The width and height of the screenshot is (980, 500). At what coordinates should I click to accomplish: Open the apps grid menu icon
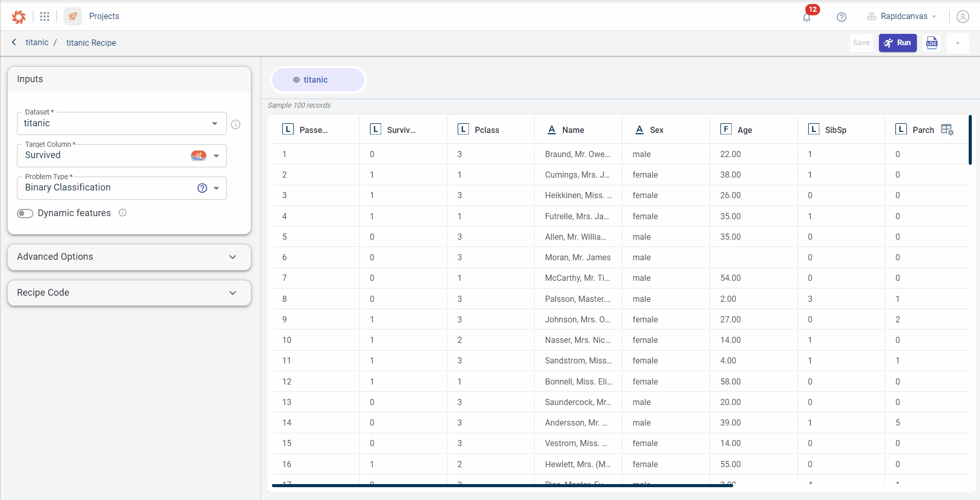(45, 16)
